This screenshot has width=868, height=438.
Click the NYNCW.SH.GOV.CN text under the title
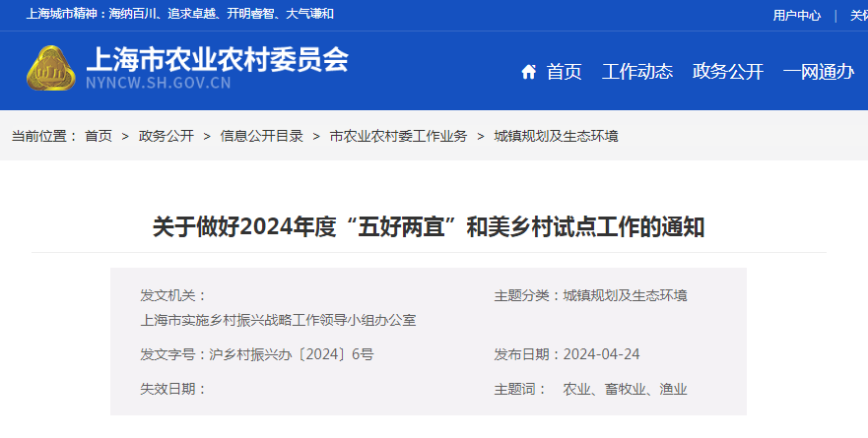click(159, 84)
